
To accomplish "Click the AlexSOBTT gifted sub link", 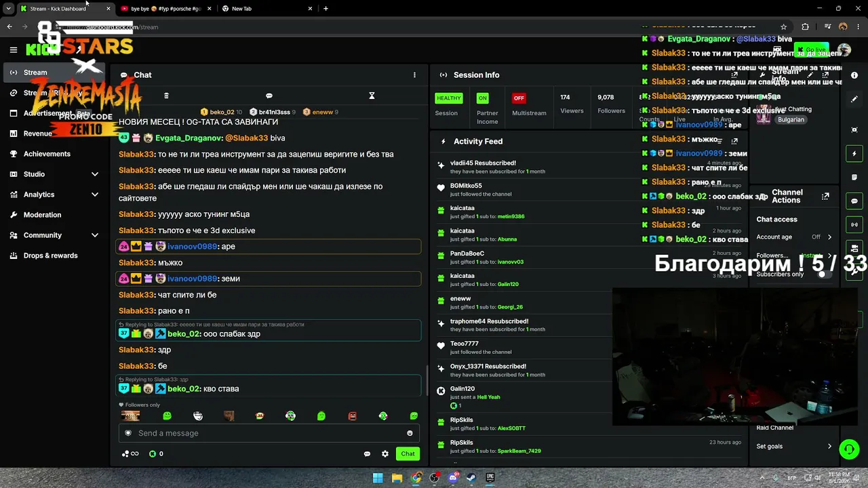I will click(x=511, y=428).
